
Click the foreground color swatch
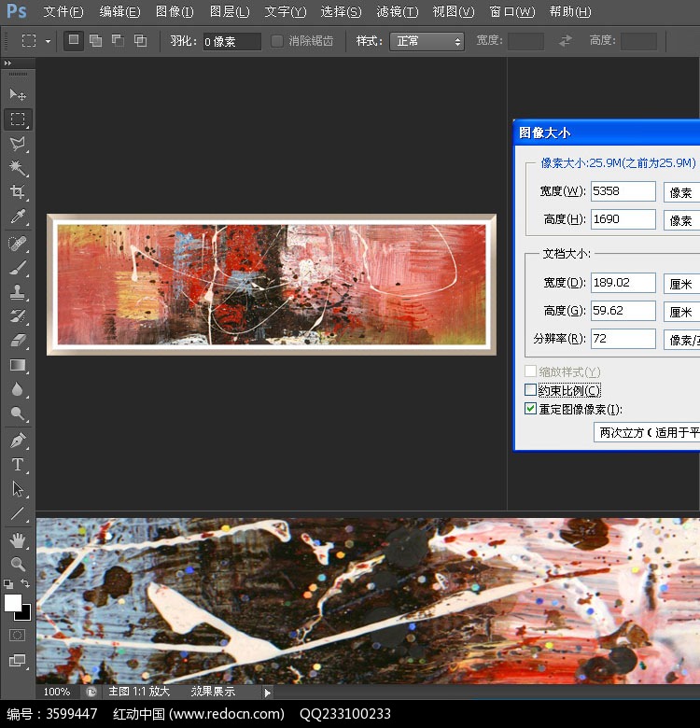[12, 603]
